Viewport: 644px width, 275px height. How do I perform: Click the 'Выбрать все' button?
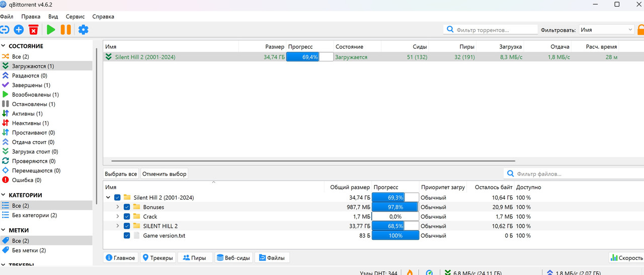[x=121, y=174]
